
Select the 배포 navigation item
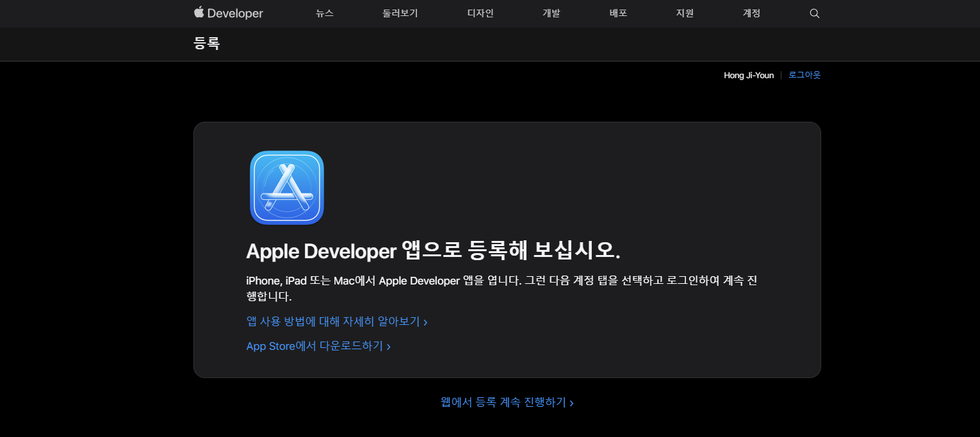617,13
